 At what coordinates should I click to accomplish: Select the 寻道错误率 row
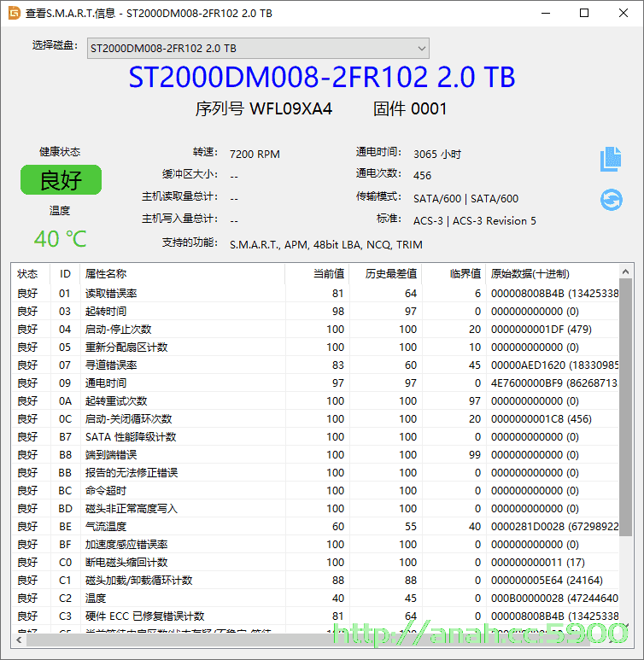[x=315, y=365]
